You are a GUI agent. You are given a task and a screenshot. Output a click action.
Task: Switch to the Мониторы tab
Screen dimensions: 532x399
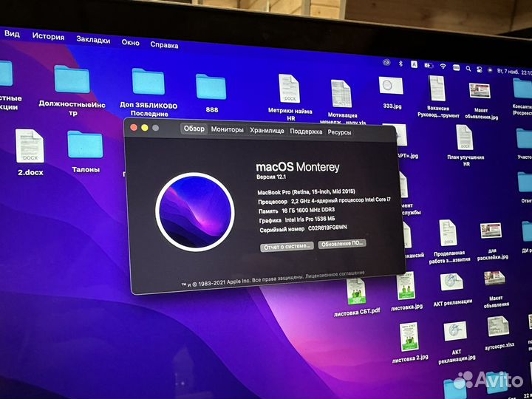[x=228, y=129]
